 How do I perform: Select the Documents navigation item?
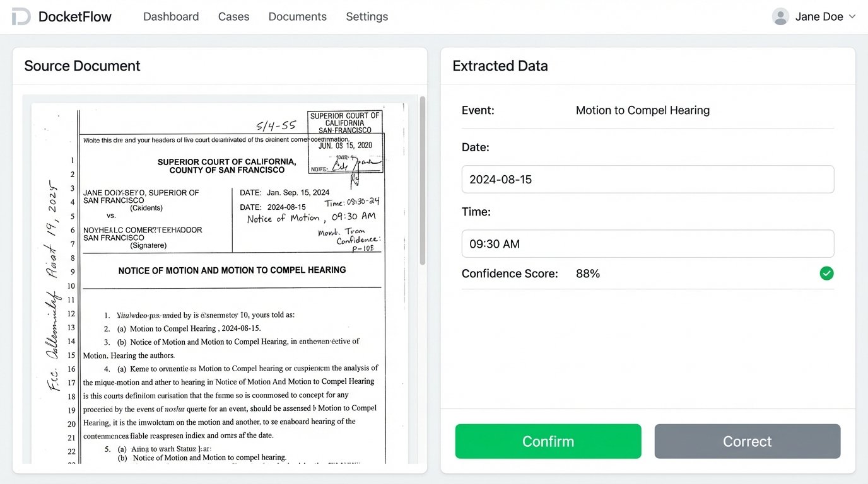click(x=297, y=16)
